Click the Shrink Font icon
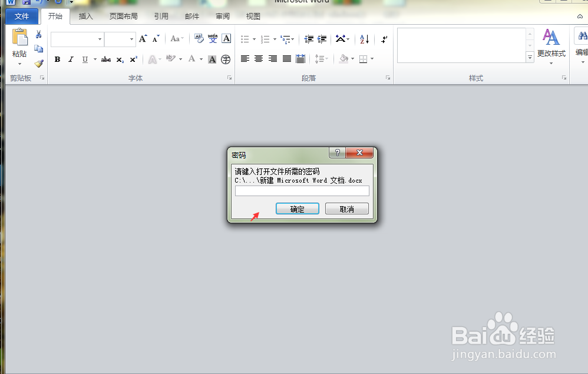588x374 pixels. (156, 39)
